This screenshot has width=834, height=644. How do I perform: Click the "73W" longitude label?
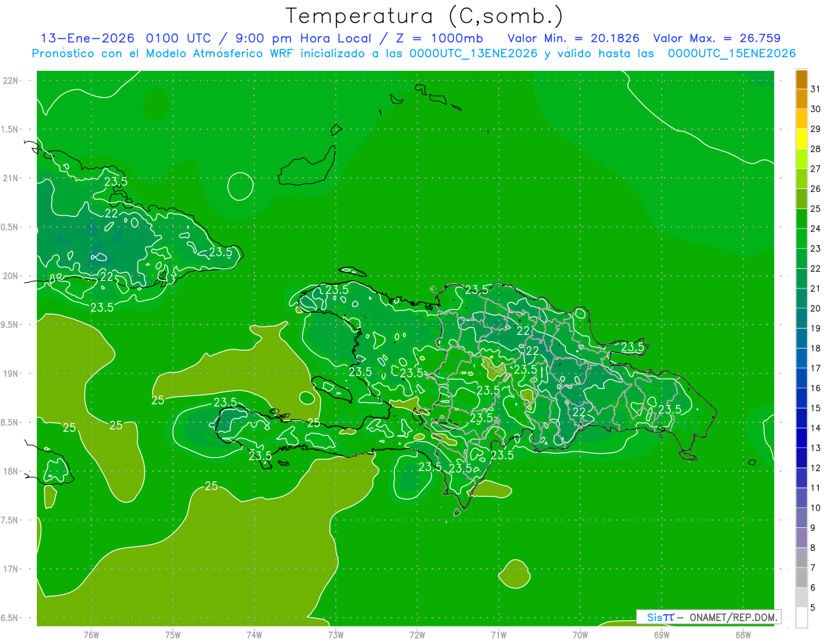336,635
